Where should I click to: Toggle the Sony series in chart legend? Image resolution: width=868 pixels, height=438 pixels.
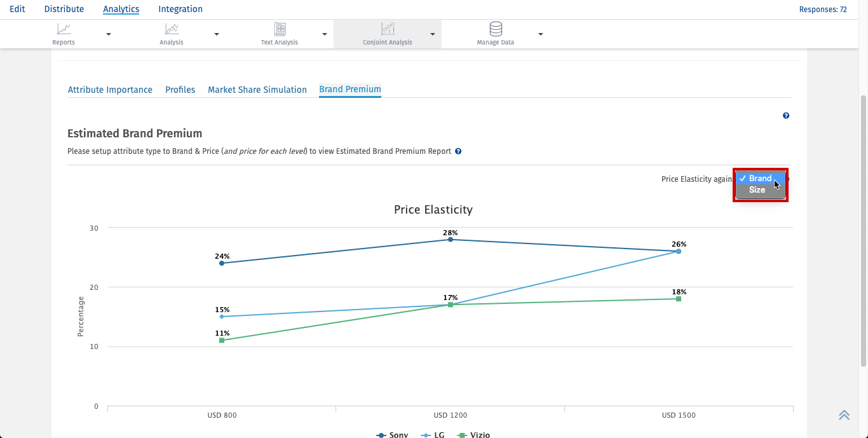coord(392,435)
